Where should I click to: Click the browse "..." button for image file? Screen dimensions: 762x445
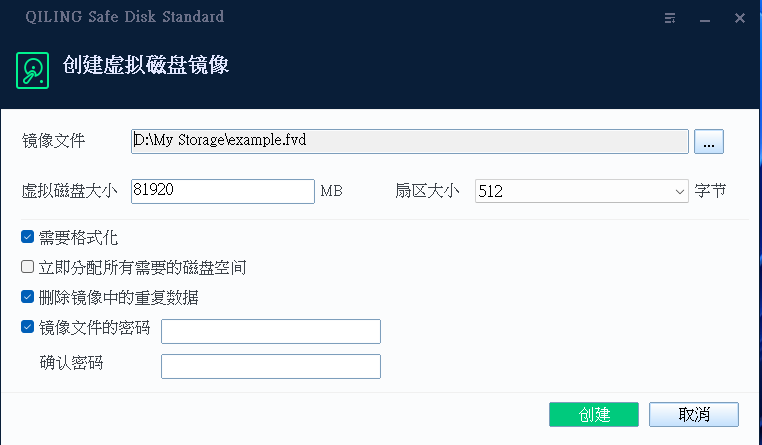pos(708,141)
